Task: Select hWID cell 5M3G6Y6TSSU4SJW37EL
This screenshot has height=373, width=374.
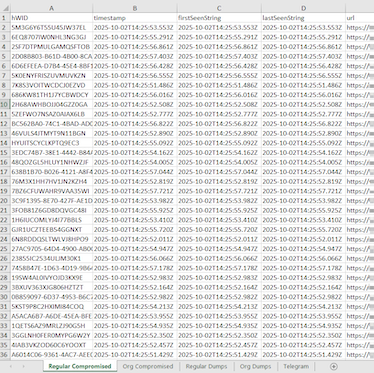Action: coord(51,27)
